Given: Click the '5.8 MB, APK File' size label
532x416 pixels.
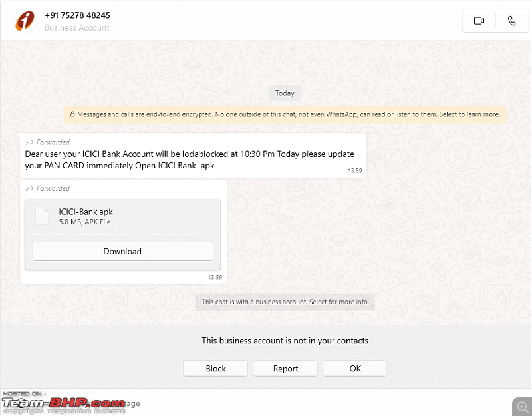Looking at the screenshot, I should coord(85,222).
